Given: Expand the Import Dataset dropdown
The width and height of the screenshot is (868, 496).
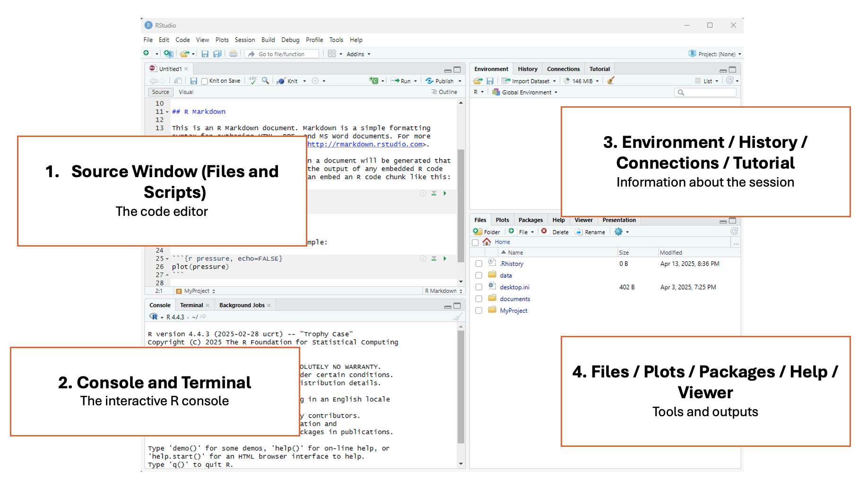Looking at the screenshot, I should [x=555, y=81].
